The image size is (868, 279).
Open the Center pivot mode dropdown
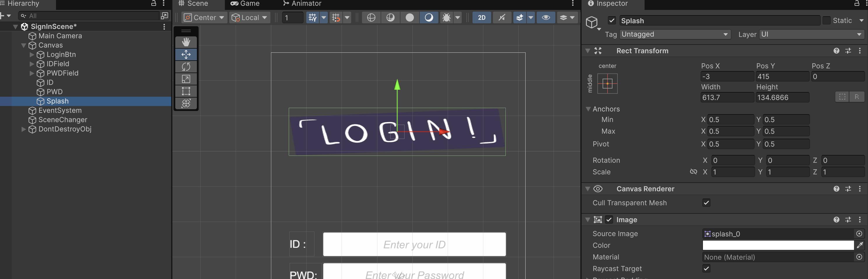pyautogui.click(x=204, y=17)
